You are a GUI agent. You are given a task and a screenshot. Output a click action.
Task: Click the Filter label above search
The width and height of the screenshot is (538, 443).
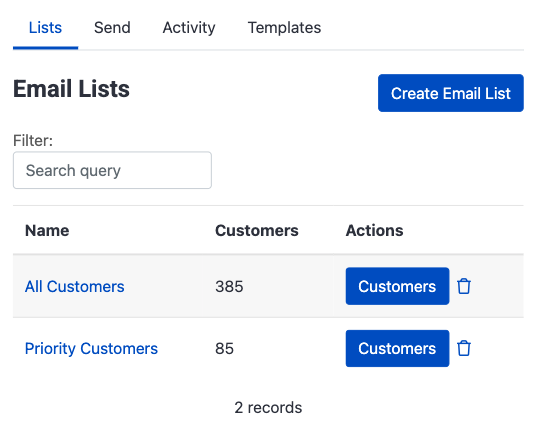point(33,140)
